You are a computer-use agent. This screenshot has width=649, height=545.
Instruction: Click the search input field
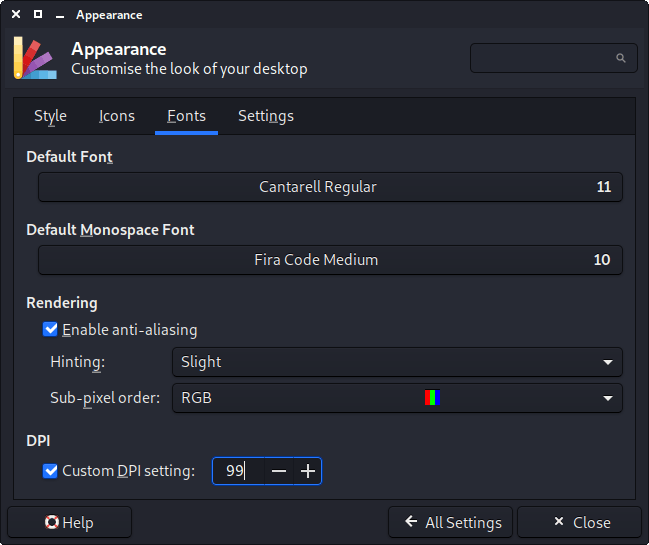(545, 58)
